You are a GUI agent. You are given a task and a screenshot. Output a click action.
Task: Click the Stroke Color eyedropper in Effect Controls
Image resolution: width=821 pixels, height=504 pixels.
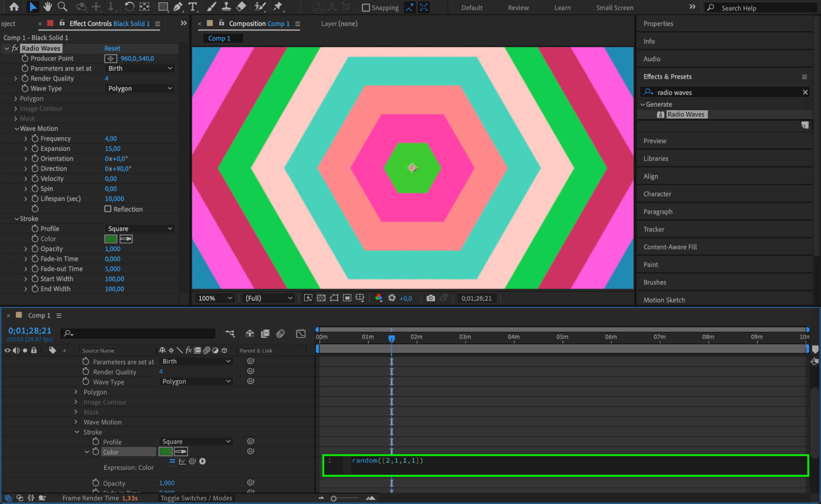(126, 239)
